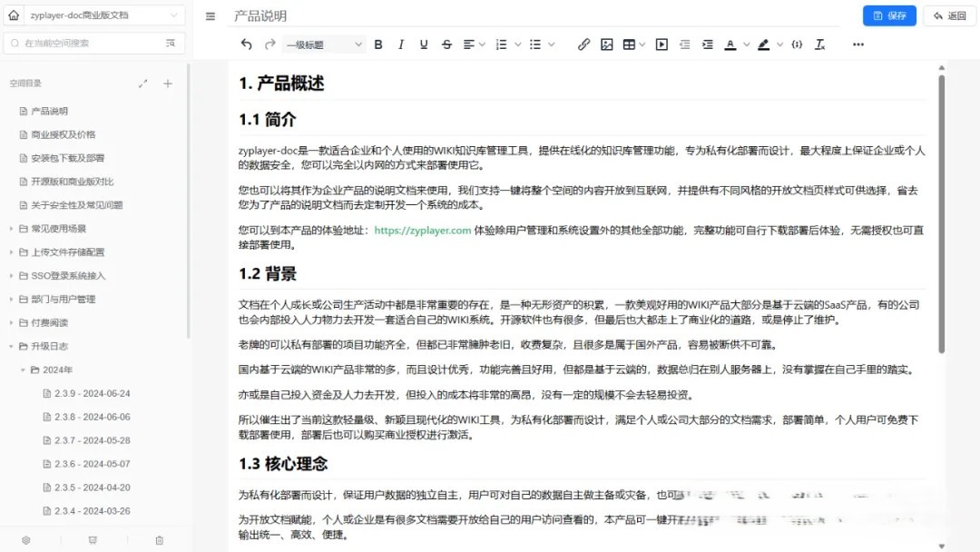Click the expand-all icon beside 空间目录
This screenshot has height=552, width=980.
[143, 84]
